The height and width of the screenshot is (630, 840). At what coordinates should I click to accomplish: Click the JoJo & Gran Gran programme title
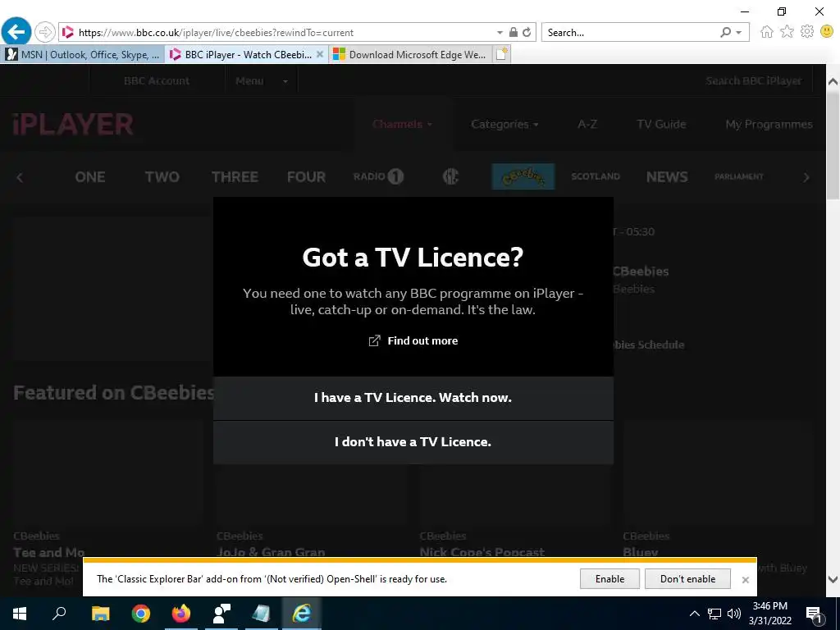tap(271, 552)
